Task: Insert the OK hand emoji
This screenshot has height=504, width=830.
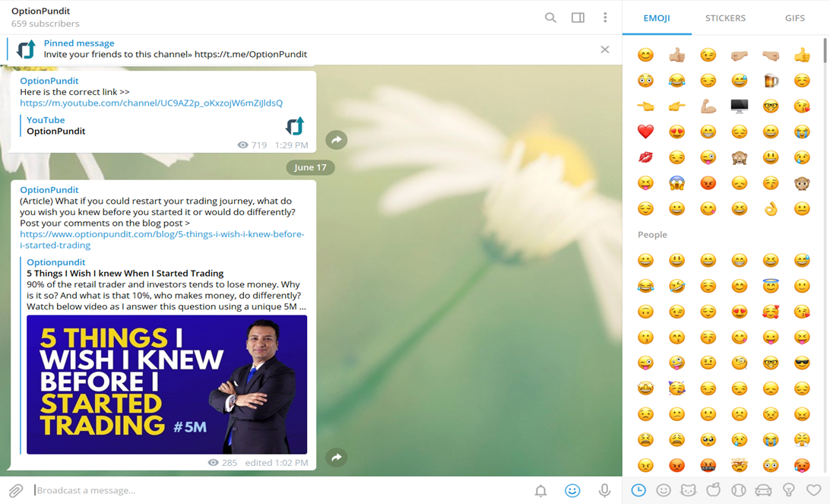Action: 771,208
